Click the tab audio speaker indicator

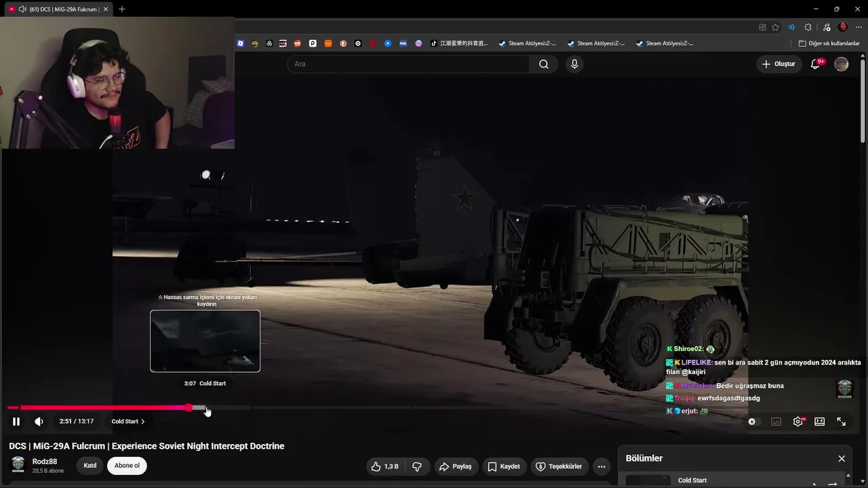(x=22, y=9)
